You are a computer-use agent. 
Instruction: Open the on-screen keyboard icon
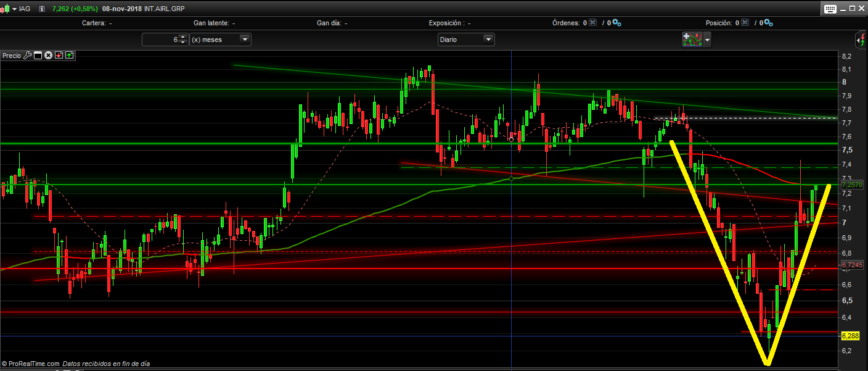coord(829,9)
